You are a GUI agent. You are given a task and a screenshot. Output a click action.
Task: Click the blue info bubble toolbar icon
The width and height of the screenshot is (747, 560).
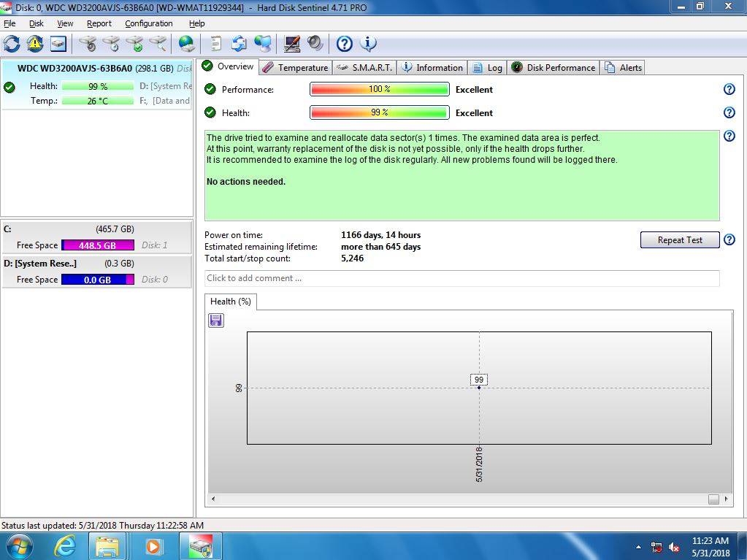[x=368, y=44]
